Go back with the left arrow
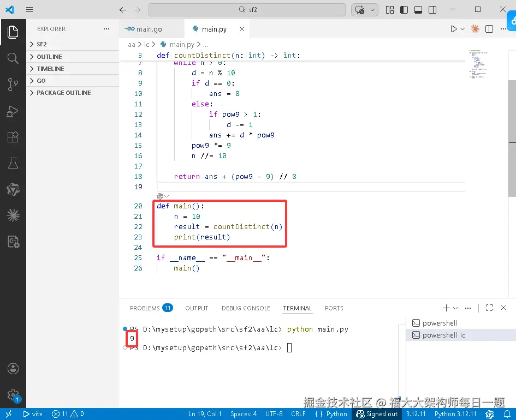The image size is (516, 420). [123, 10]
